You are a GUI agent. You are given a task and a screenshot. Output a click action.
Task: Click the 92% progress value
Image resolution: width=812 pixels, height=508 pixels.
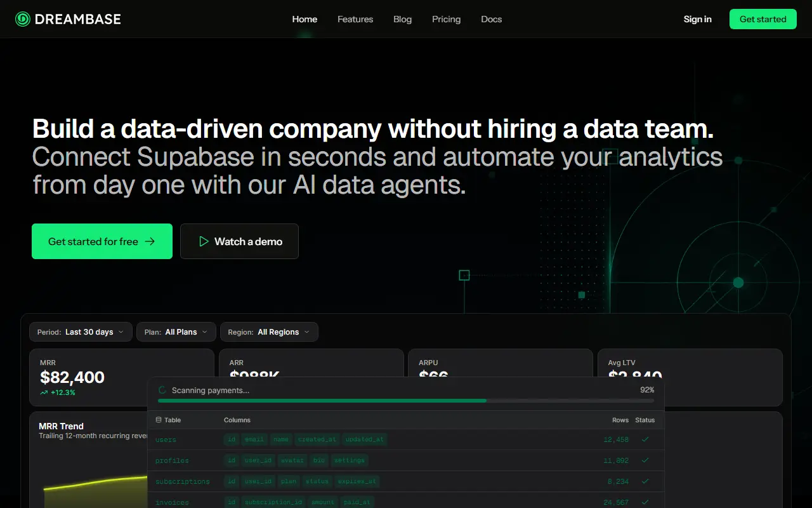[x=647, y=390]
